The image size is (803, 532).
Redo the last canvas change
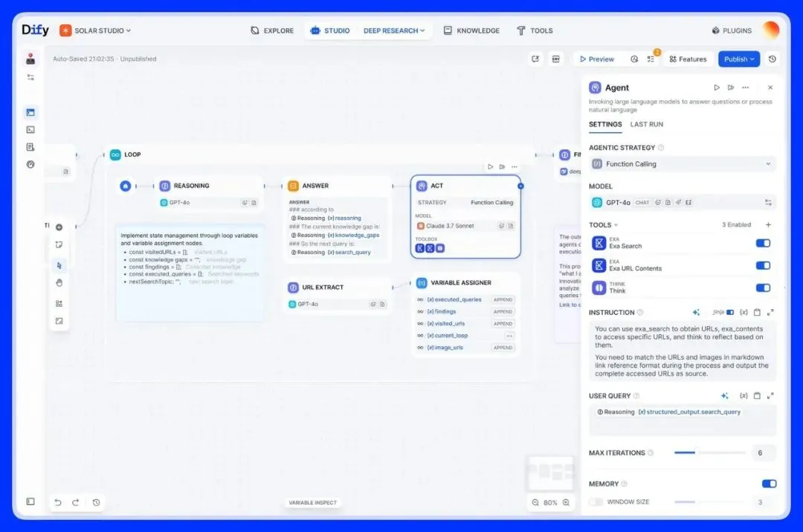(75, 502)
